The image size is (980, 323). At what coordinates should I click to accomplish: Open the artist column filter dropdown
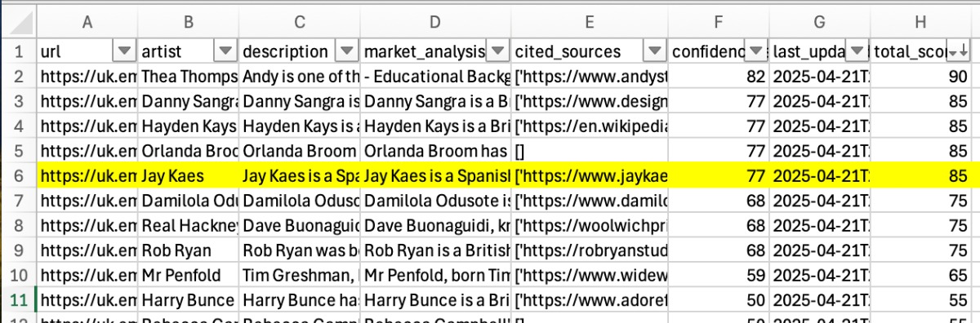pos(225,51)
